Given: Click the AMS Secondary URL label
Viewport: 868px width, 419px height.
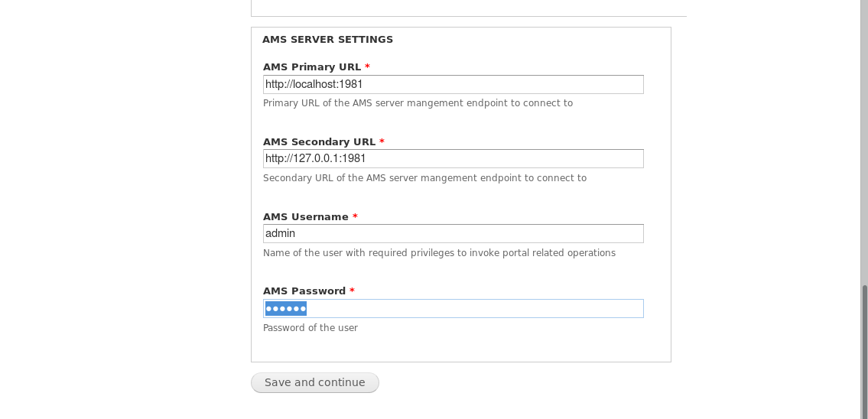Looking at the screenshot, I should click(x=319, y=142).
